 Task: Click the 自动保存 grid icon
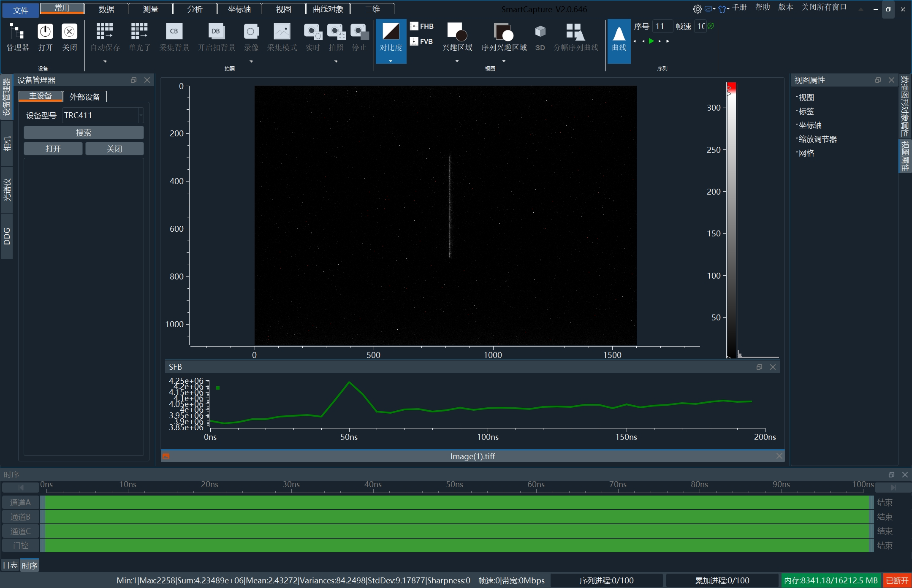click(105, 31)
